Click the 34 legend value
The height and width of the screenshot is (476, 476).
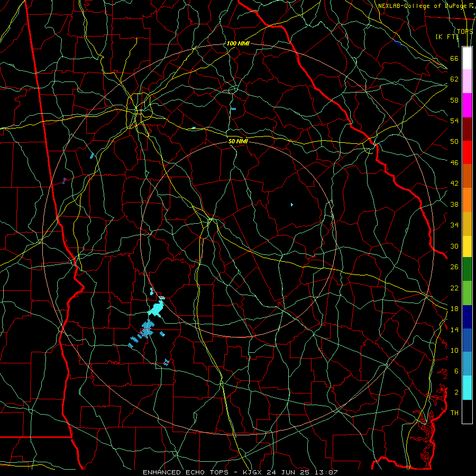click(x=454, y=225)
